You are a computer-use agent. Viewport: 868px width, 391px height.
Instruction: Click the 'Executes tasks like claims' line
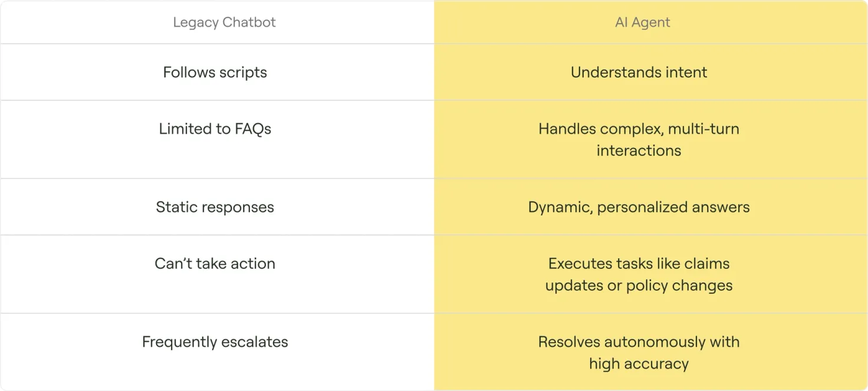point(639,264)
